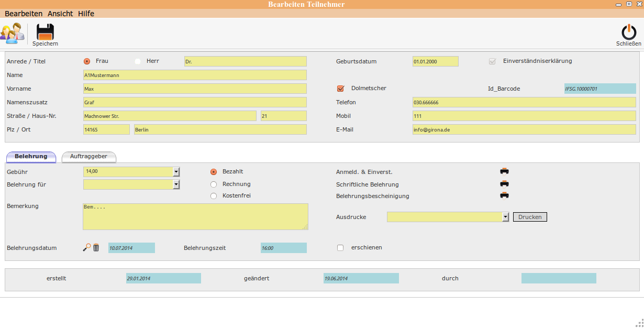Choose the Rechnung payment option
The height and width of the screenshot is (328, 644).
pos(213,184)
